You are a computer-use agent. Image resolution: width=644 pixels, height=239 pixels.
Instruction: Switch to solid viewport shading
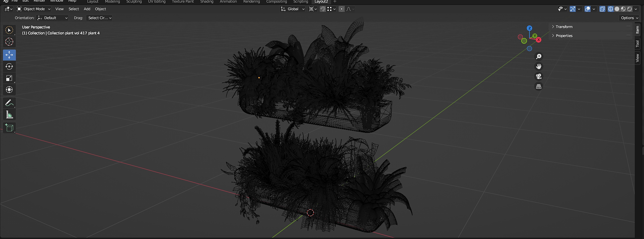(x=617, y=9)
